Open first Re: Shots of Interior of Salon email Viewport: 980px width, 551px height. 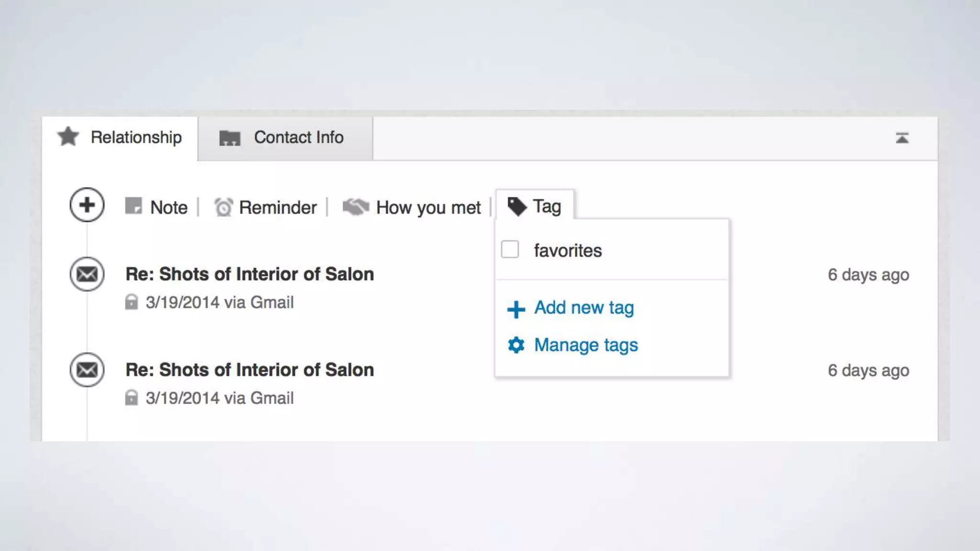pos(249,274)
